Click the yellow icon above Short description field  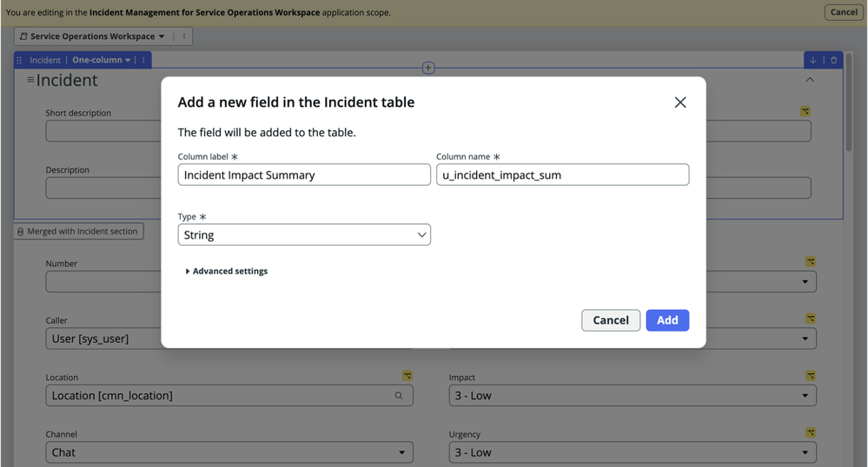tap(805, 111)
